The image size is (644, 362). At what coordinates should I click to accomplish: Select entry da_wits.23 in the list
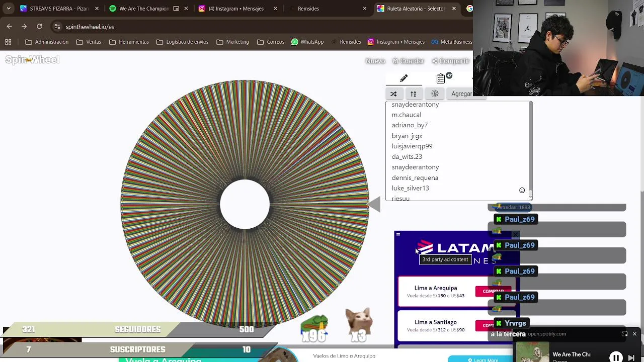pos(407,157)
